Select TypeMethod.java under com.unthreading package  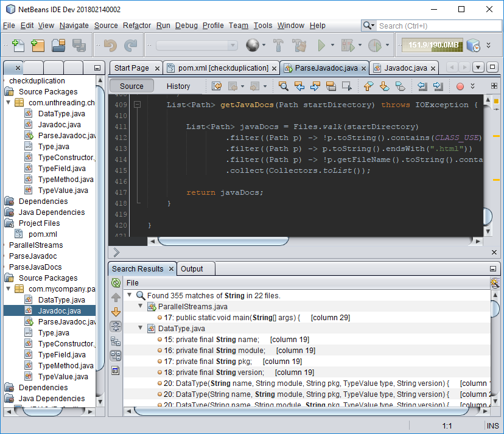(x=66, y=180)
